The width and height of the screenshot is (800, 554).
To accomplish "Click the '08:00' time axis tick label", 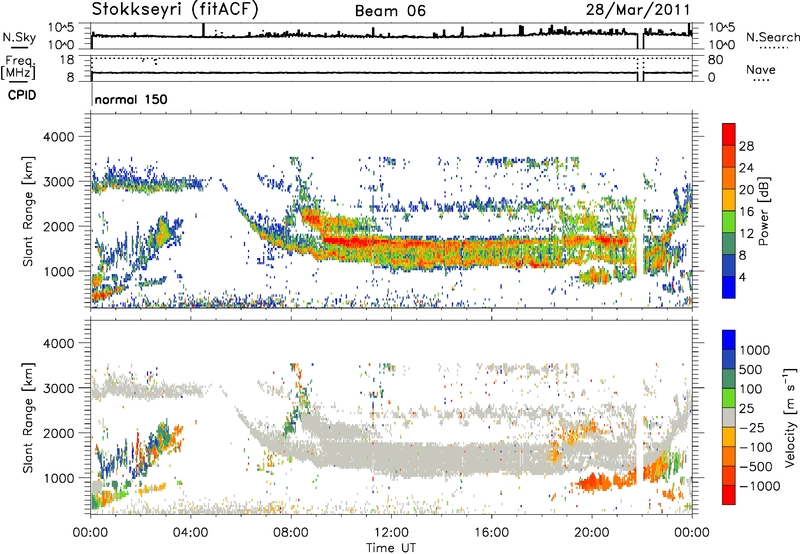I will [x=291, y=533].
